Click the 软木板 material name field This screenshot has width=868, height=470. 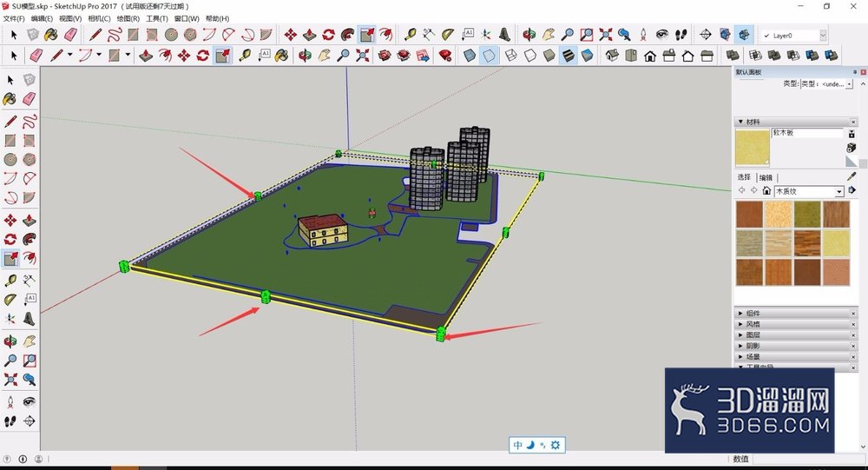(807, 133)
